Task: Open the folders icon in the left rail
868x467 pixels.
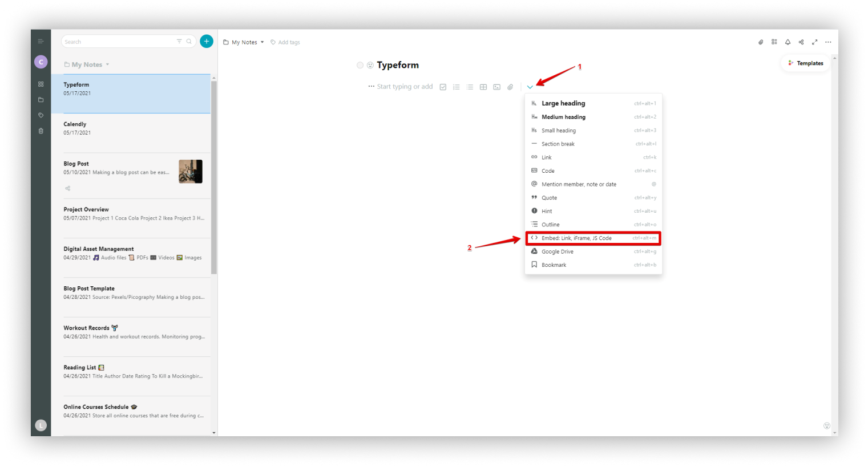Action: 41,100
